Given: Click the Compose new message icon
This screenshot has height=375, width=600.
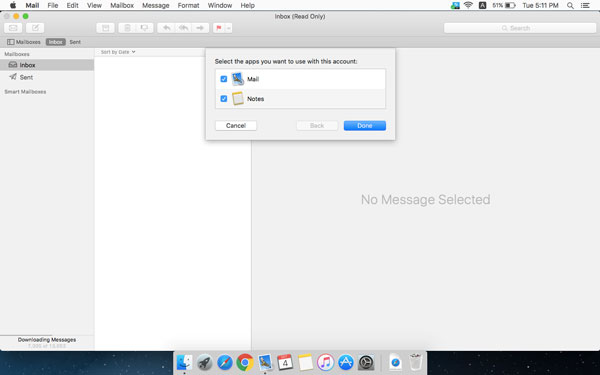Looking at the screenshot, I should (35, 28).
